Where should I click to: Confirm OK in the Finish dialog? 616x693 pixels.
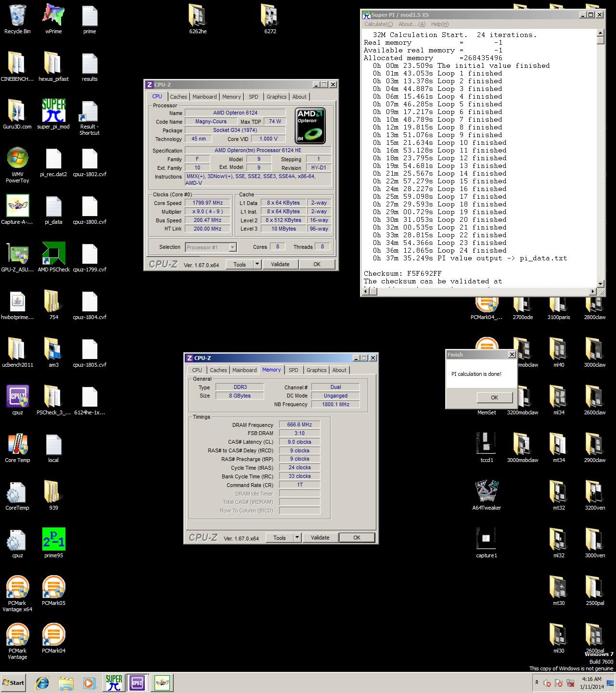pyautogui.click(x=494, y=398)
